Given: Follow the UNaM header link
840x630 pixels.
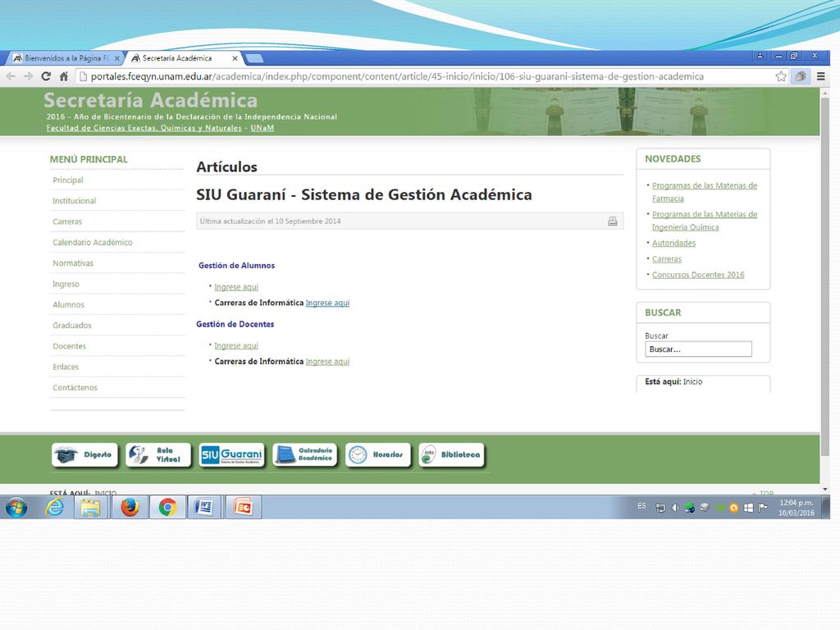Looking at the screenshot, I should (262, 128).
